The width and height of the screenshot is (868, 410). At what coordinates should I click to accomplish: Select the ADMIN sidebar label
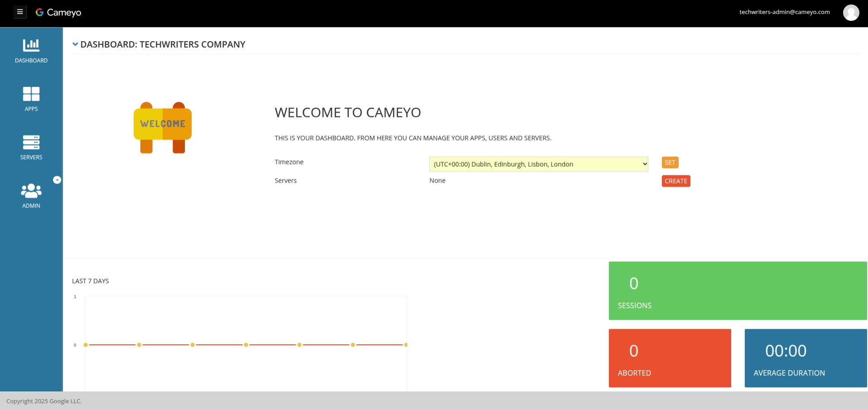tap(31, 206)
